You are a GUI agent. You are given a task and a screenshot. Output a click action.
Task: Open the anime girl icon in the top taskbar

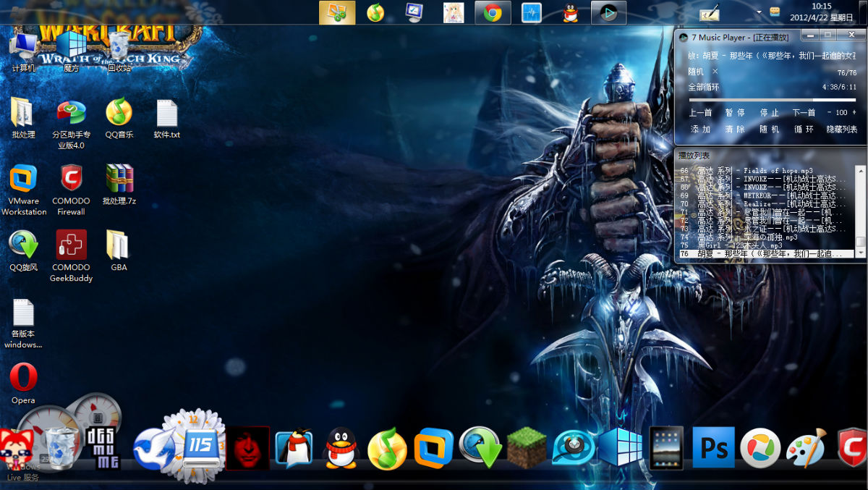click(454, 12)
